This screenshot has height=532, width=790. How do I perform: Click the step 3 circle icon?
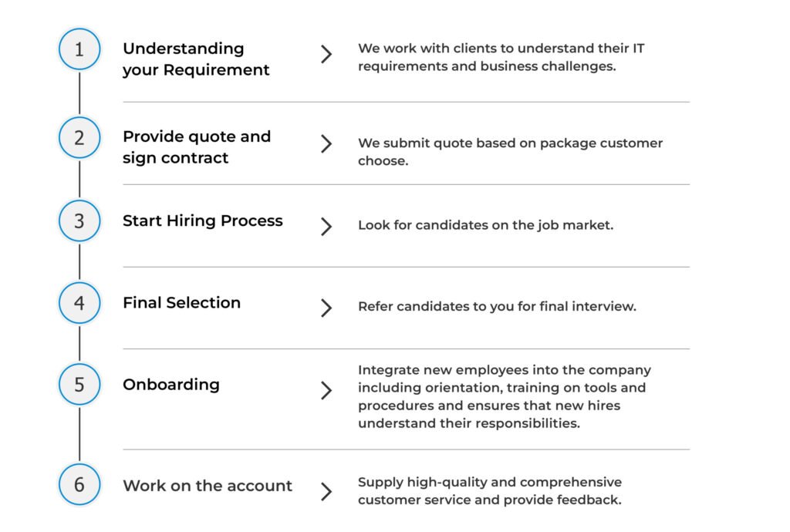79,221
